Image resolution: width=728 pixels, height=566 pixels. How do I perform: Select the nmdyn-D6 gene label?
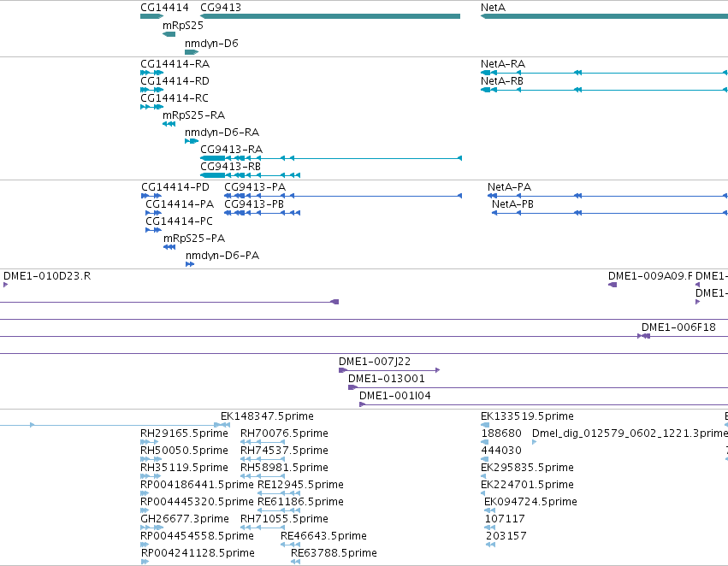[211, 44]
